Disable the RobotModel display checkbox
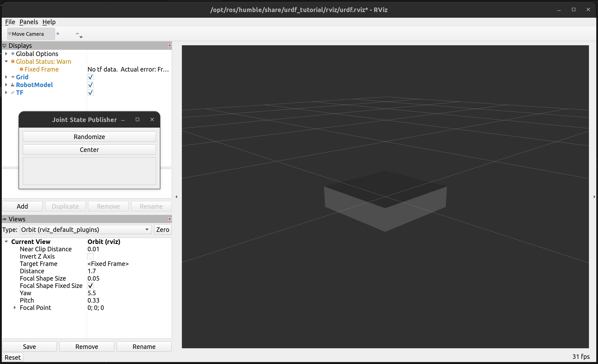 [x=90, y=85]
